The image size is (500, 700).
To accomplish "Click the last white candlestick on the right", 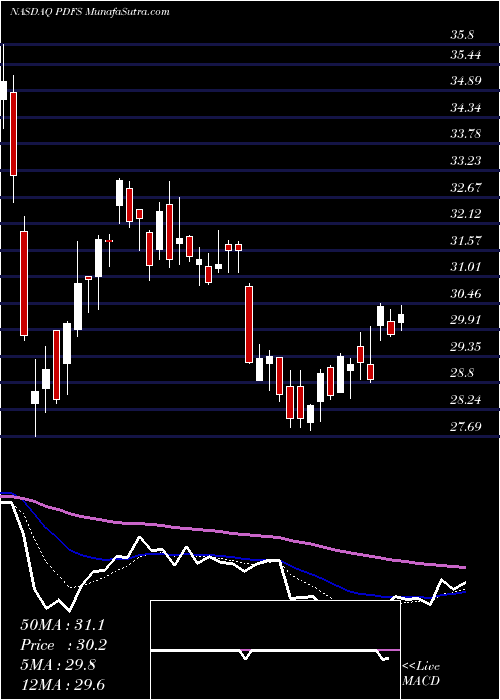I will coord(401,318).
